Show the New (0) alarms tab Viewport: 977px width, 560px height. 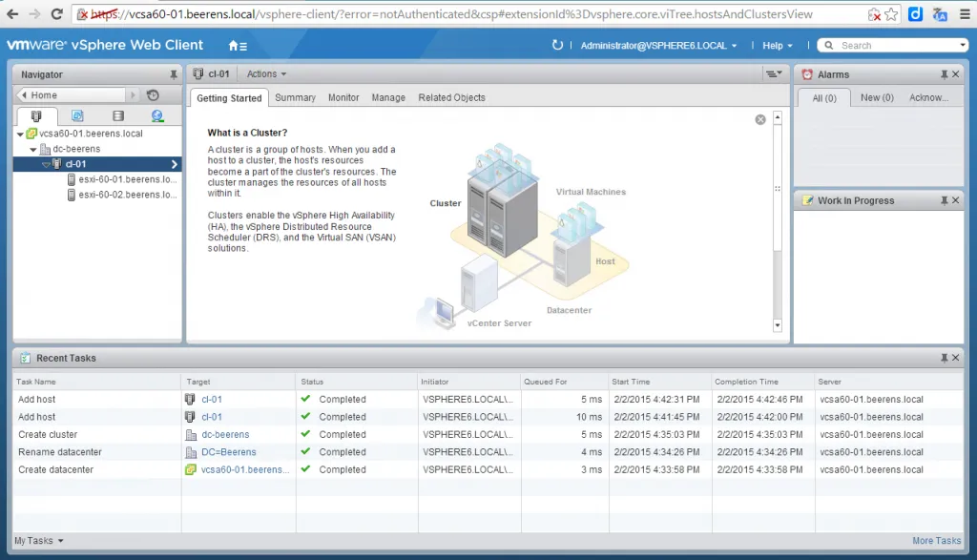point(877,98)
